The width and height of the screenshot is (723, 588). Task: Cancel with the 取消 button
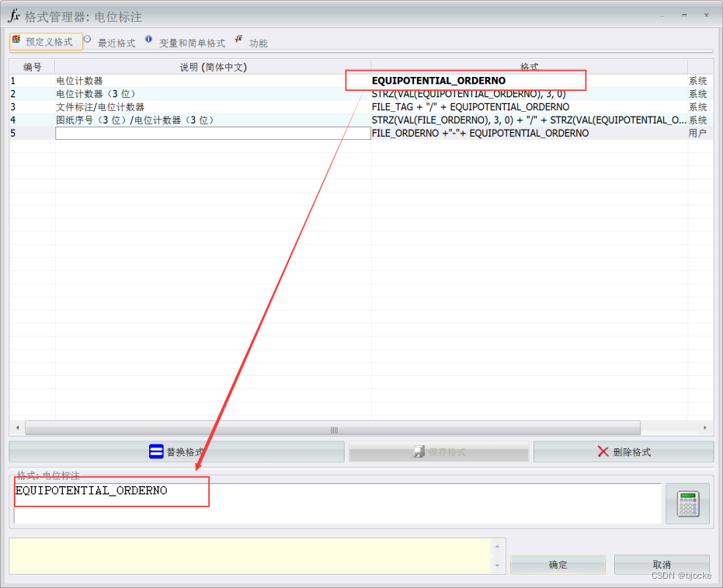coord(662,565)
